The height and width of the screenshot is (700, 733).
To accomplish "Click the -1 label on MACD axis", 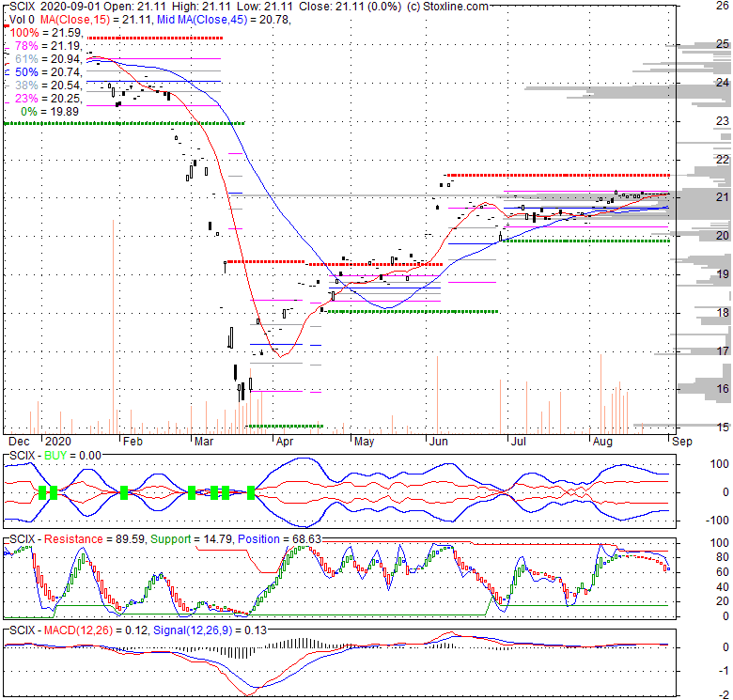I will (724, 671).
